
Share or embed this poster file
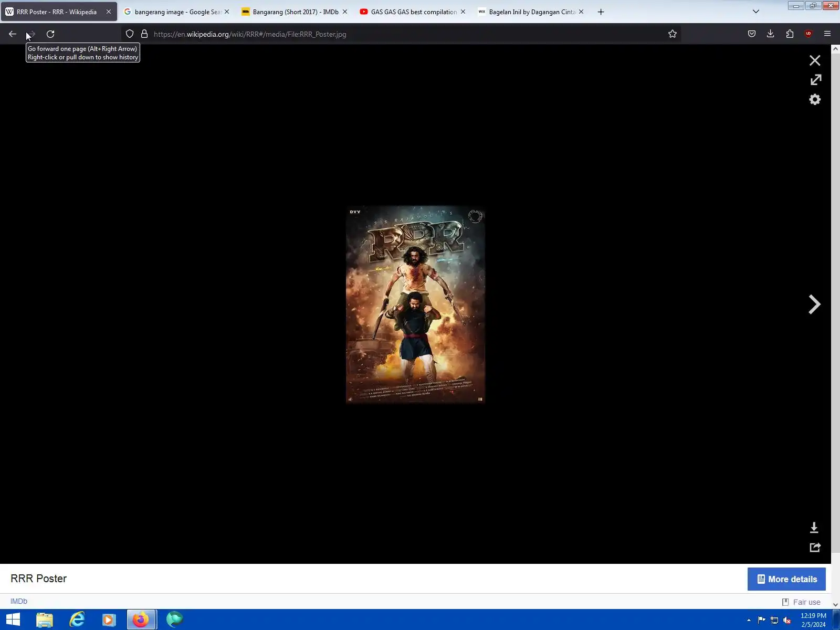[x=815, y=548]
